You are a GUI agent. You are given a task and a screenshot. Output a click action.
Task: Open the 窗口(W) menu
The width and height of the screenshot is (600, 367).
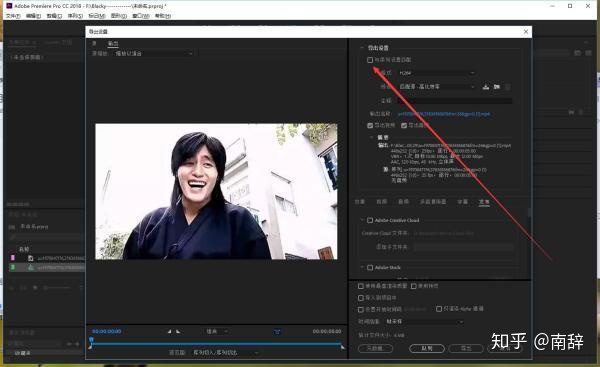pos(141,16)
